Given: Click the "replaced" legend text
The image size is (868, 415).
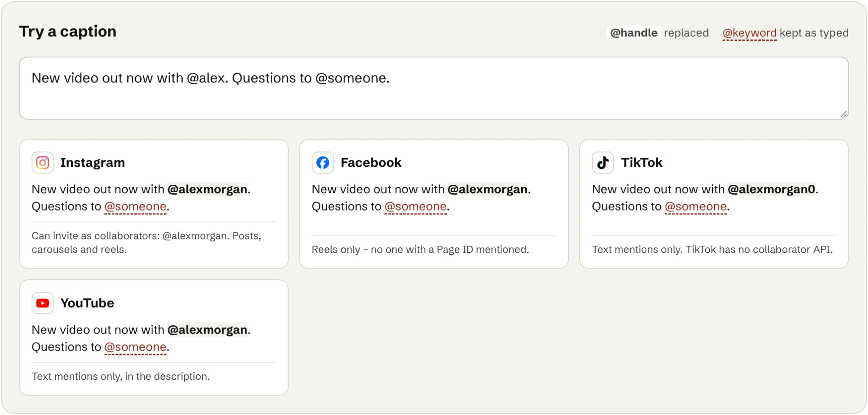Looking at the screenshot, I should click(x=686, y=33).
